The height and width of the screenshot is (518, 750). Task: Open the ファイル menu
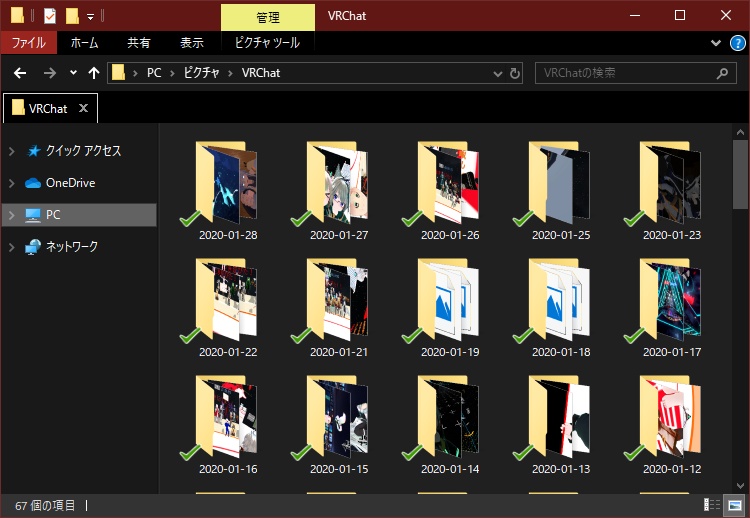29,43
